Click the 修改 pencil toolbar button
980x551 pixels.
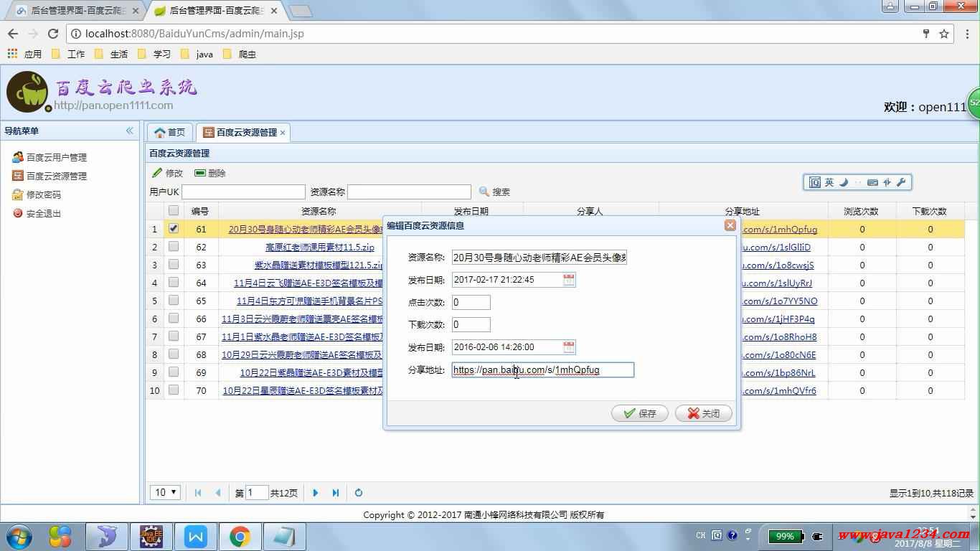[x=167, y=173]
